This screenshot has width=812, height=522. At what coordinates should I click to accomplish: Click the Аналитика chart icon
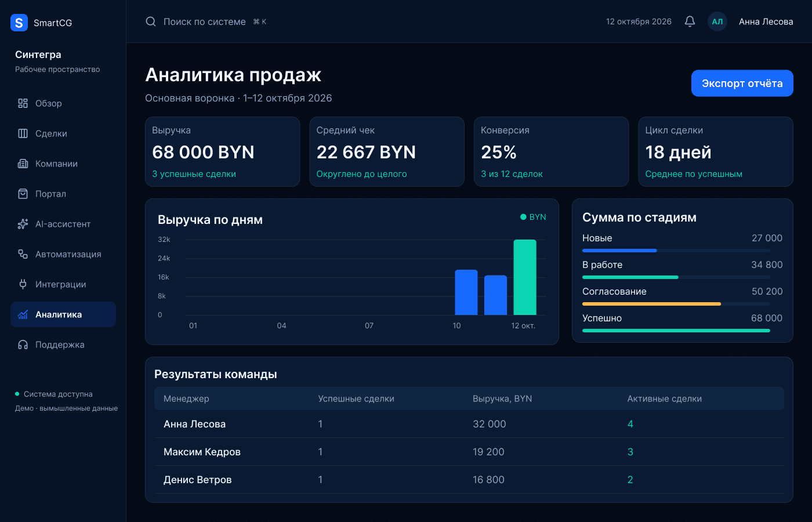pos(23,314)
